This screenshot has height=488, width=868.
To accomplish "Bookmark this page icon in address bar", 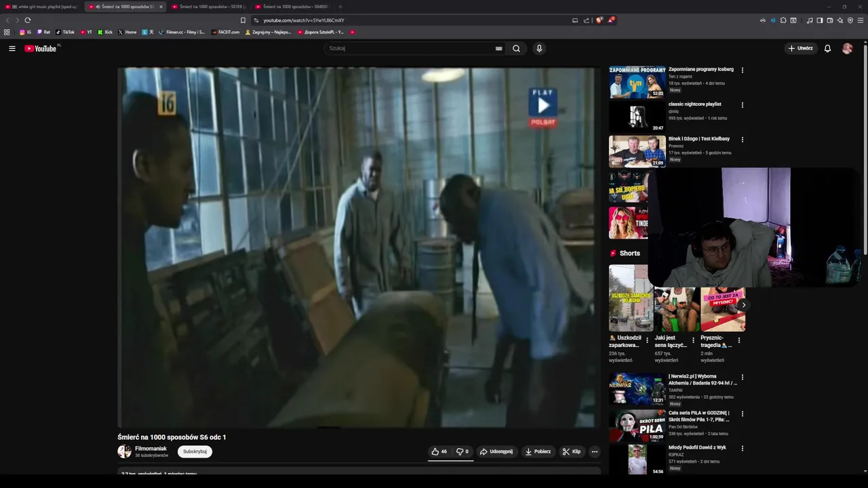I will (x=243, y=20).
